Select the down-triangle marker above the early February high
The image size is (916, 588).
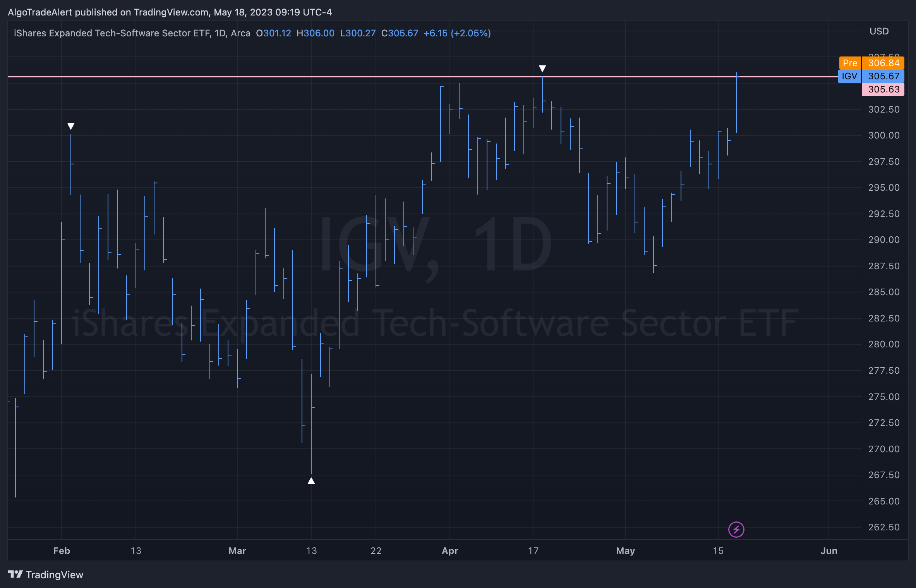pos(71,126)
